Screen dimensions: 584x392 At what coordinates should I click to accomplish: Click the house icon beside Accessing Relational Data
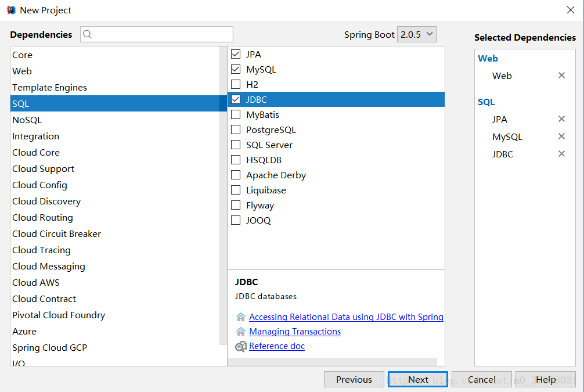click(241, 317)
